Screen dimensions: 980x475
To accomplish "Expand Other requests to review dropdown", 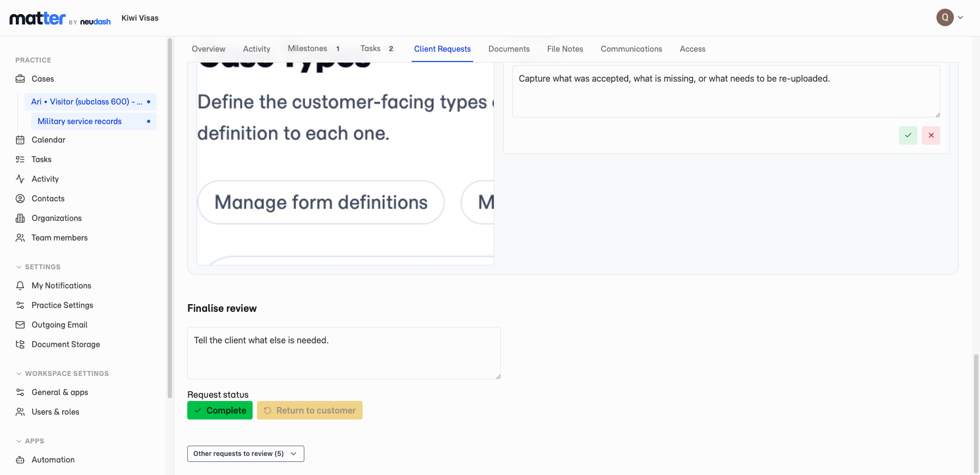I will (246, 454).
